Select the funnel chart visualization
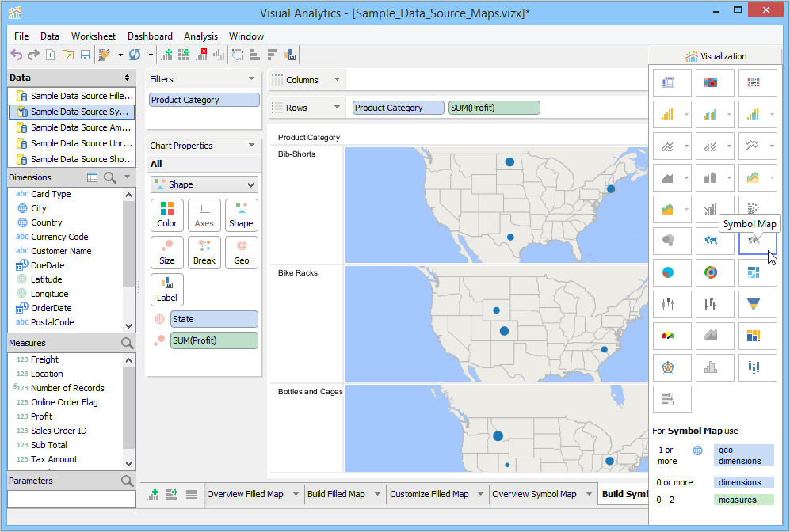This screenshot has height=532, width=790. tap(753, 303)
